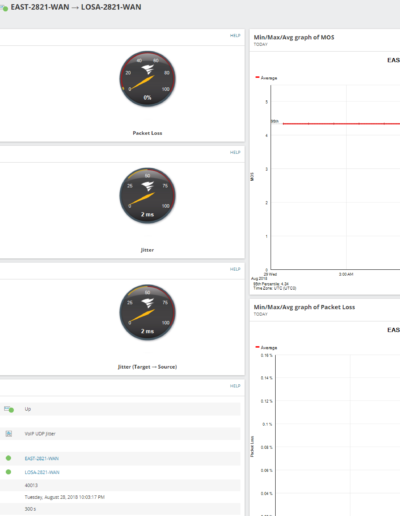Click the Packet Loss gauge dial
This screenshot has width=400, height=516.
point(148,79)
